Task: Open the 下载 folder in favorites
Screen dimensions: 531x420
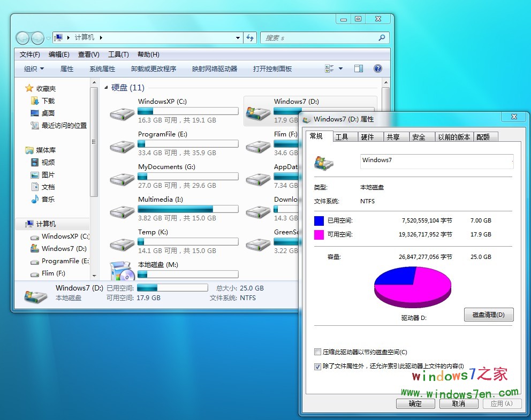Action: pos(48,101)
